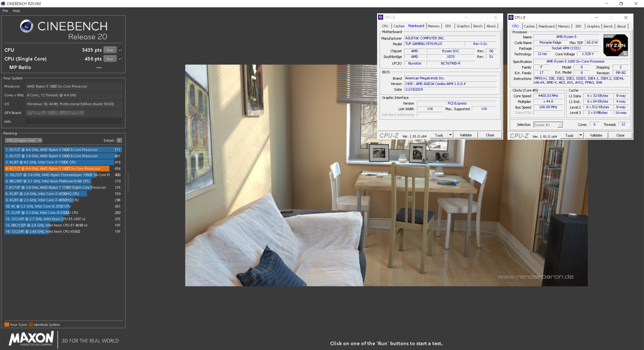The width and height of the screenshot is (644, 350).
Task: Click BIOS version 1405 field
Action: click(x=450, y=84)
